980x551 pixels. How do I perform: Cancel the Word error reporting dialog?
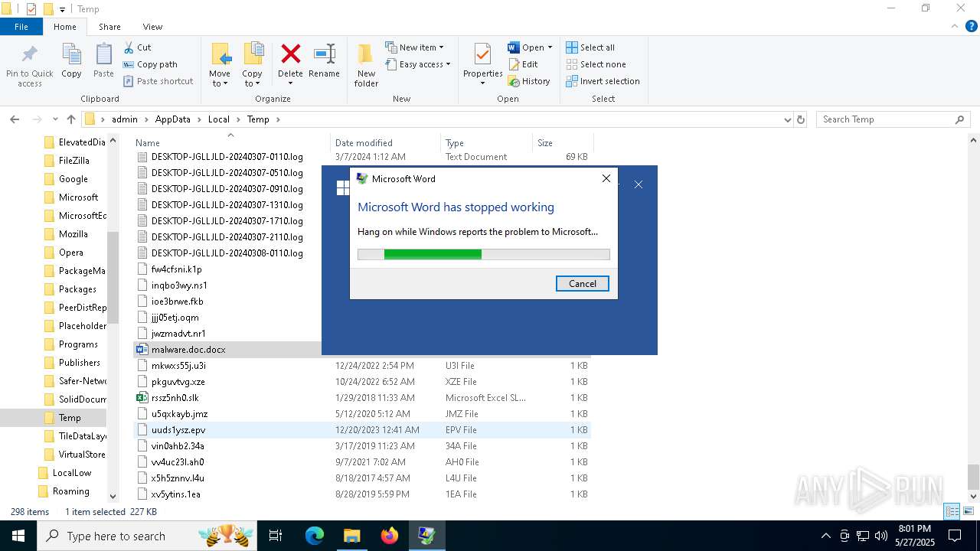583,284
